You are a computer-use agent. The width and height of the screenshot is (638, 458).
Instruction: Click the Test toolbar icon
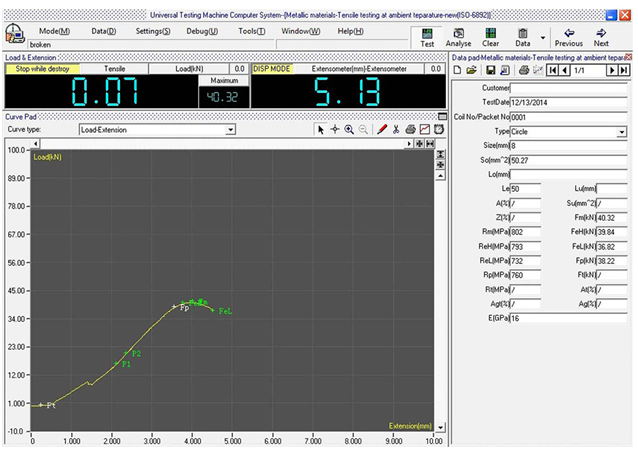[427, 36]
